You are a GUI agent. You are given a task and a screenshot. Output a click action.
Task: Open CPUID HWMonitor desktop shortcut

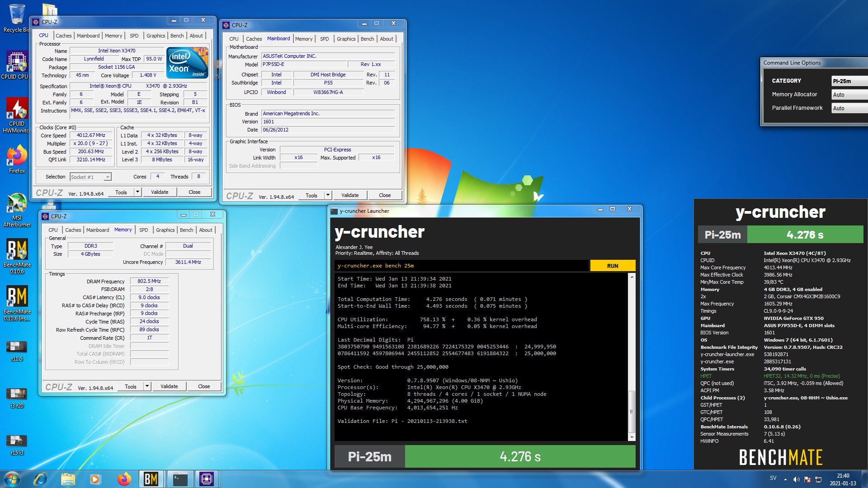(x=16, y=115)
